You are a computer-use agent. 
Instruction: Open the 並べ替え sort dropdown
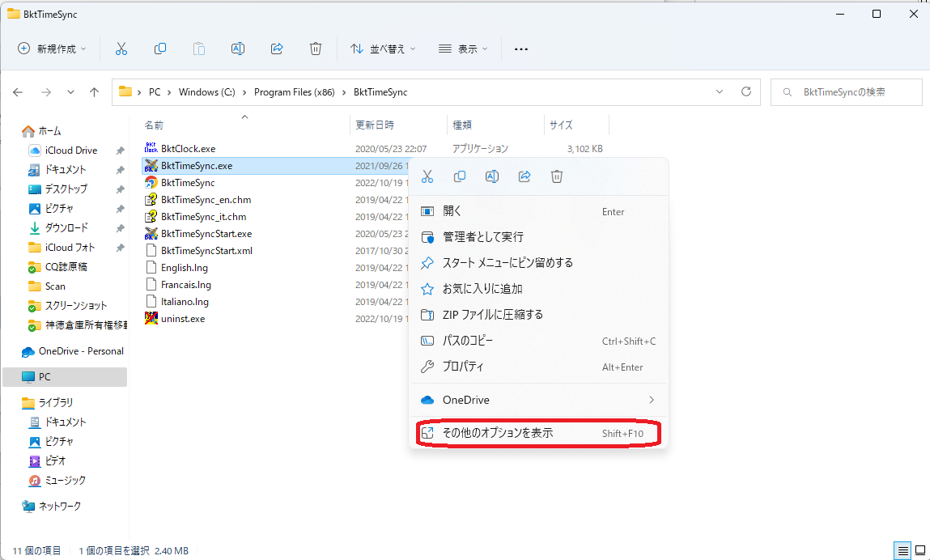pyautogui.click(x=383, y=49)
